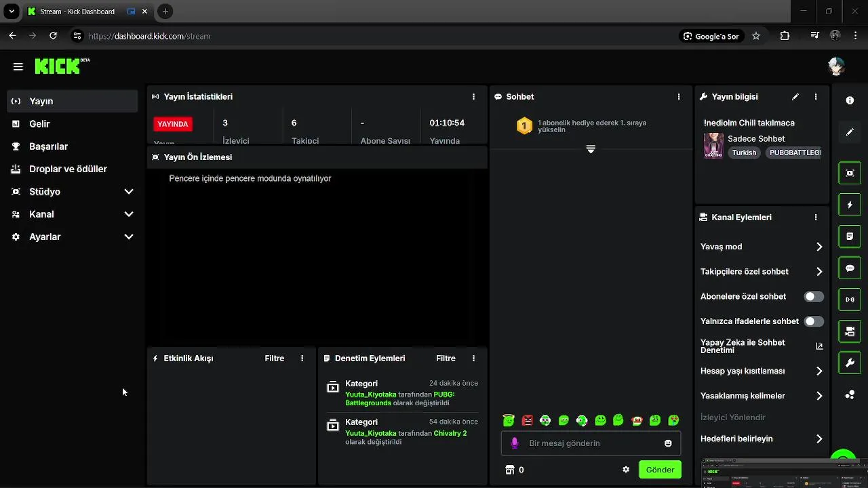Collapse the chat leaderboard with the down arrow
The width and height of the screenshot is (868, 488).
[x=591, y=149]
